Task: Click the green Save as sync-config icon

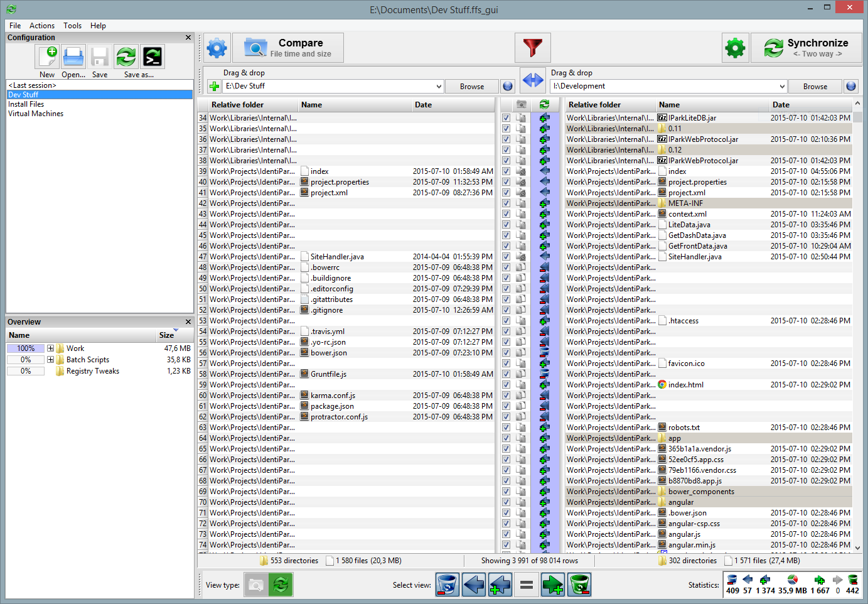Action: [126, 57]
